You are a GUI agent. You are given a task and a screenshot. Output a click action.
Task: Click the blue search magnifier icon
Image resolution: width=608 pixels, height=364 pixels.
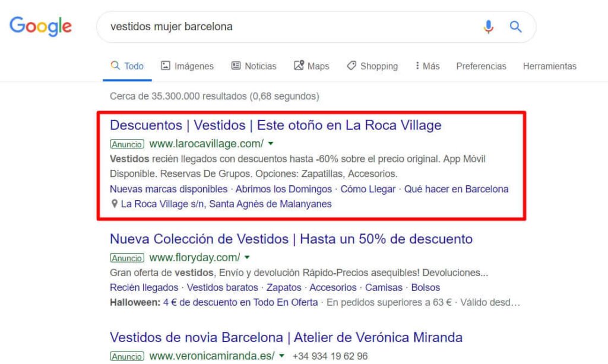(515, 27)
